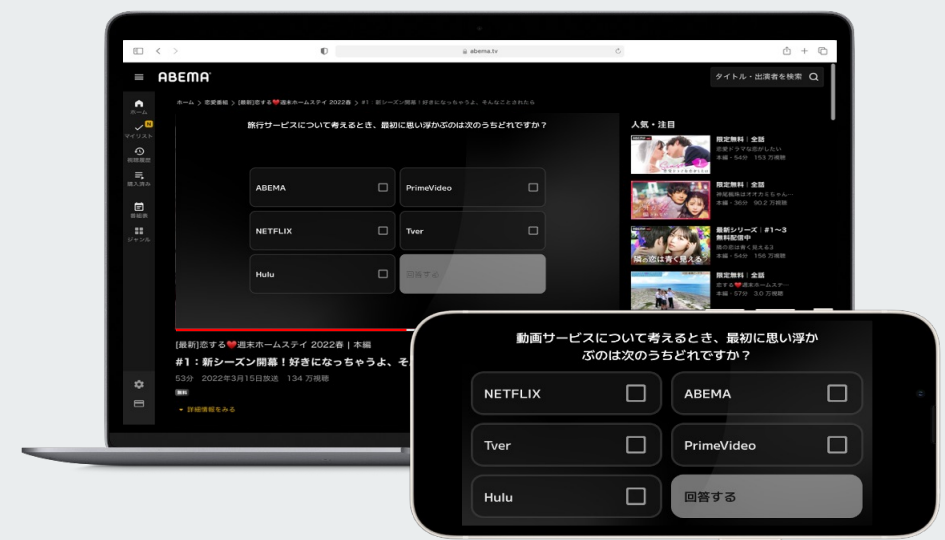Open the card icon below settings gear

(139, 404)
